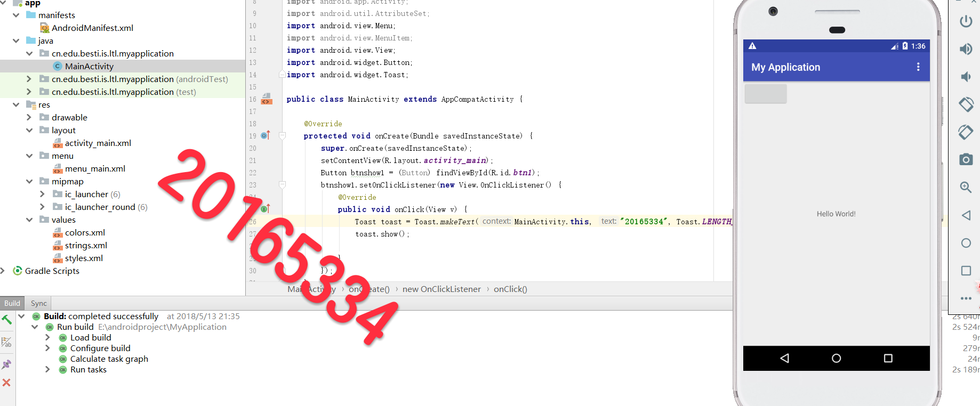
Task: Open MainActivity class in project tree
Action: (x=89, y=66)
